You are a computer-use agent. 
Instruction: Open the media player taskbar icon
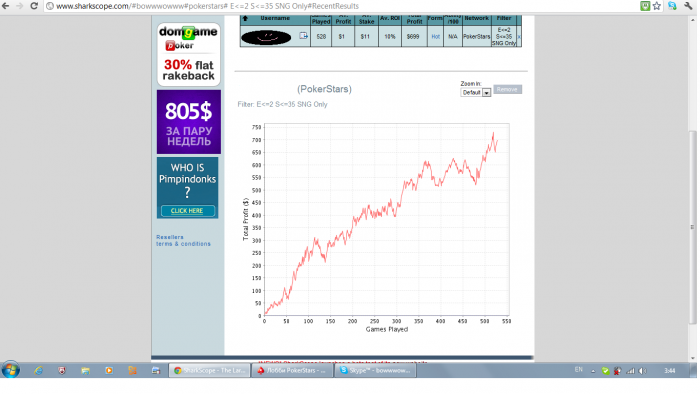tap(109, 370)
